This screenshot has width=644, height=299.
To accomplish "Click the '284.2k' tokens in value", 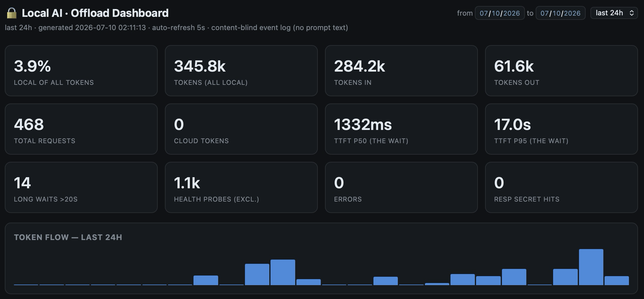I will click(359, 66).
